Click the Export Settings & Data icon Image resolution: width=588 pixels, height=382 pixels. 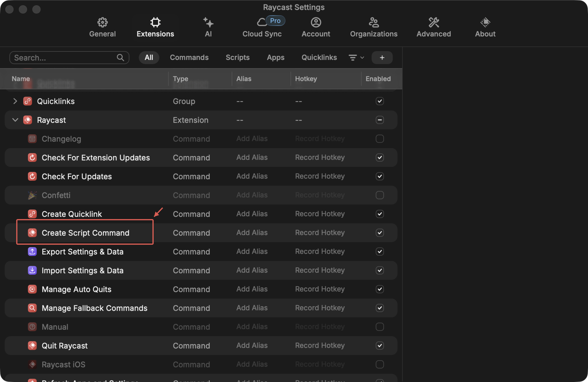point(32,252)
